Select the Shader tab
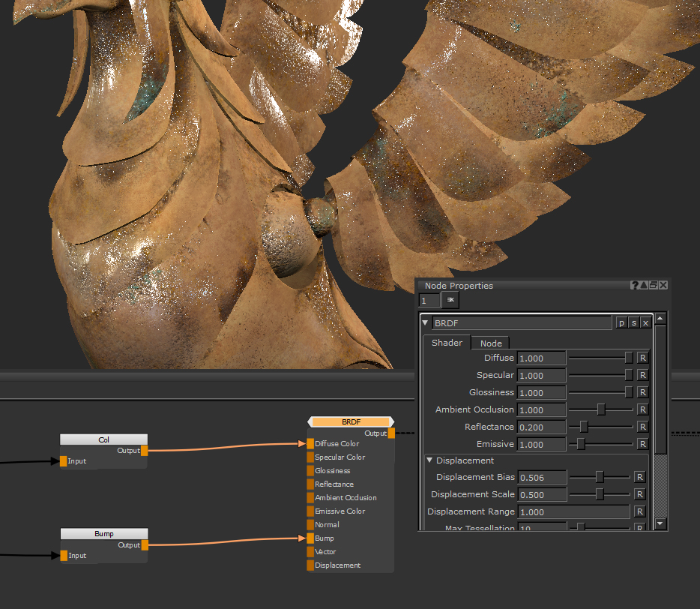 click(x=447, y=343)
